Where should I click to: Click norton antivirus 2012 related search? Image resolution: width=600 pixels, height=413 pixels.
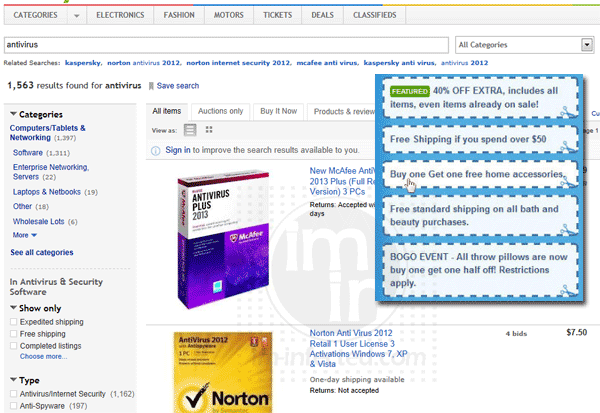pyautogui.click(x=143, y=63)
